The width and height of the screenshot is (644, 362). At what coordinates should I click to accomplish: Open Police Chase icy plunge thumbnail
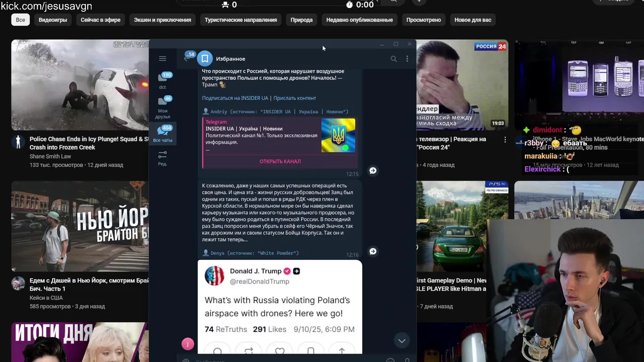[80, 85]
